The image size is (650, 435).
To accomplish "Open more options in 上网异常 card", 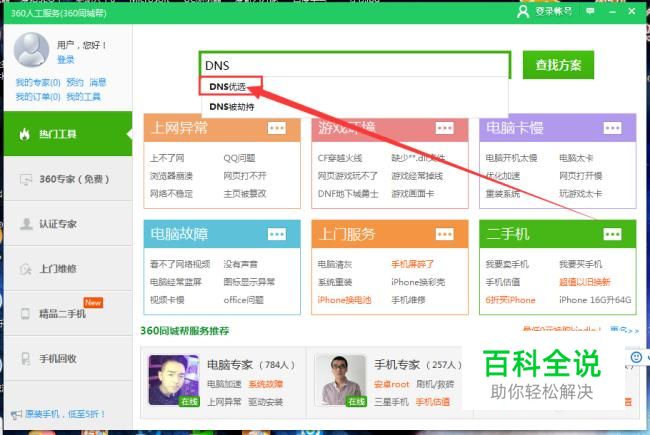I will (276, 128).
